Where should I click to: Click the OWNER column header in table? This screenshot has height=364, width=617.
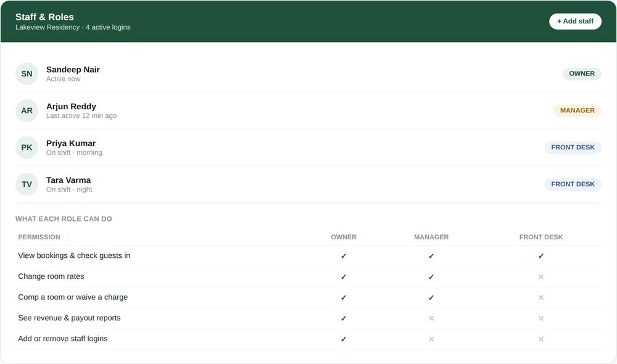point(344,237)
